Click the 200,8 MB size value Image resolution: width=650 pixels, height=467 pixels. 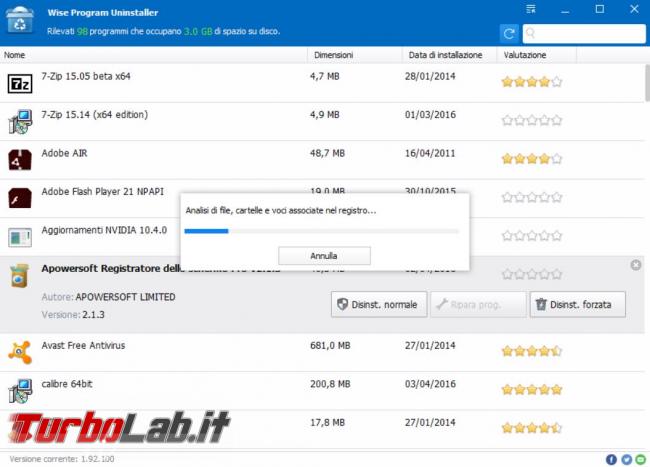[x=330, y=384]
